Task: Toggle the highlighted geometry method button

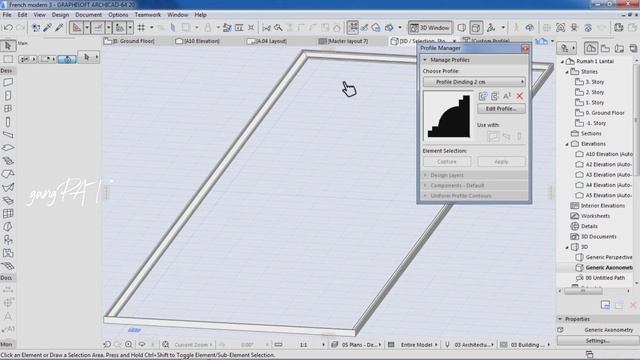Action: point(67,59)
